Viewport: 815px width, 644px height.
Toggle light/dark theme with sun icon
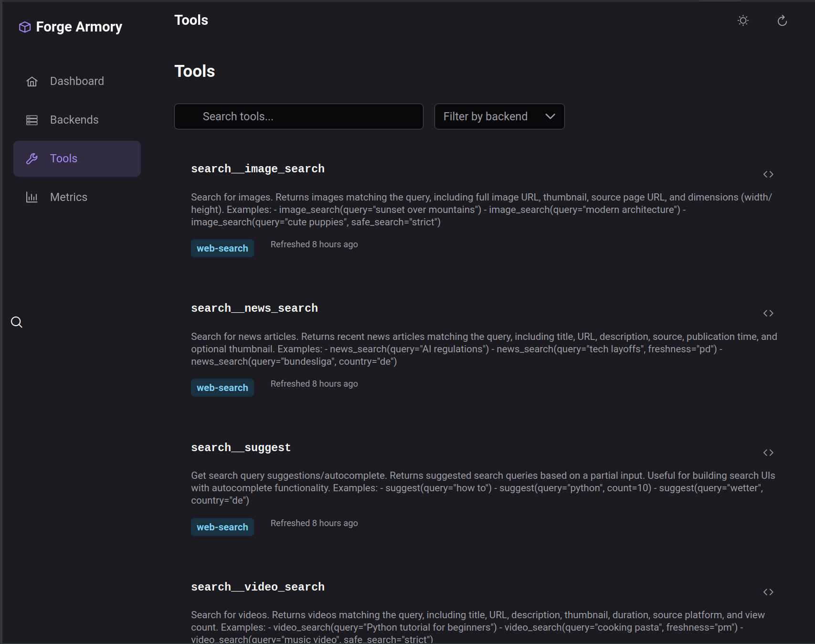(743, 21)
